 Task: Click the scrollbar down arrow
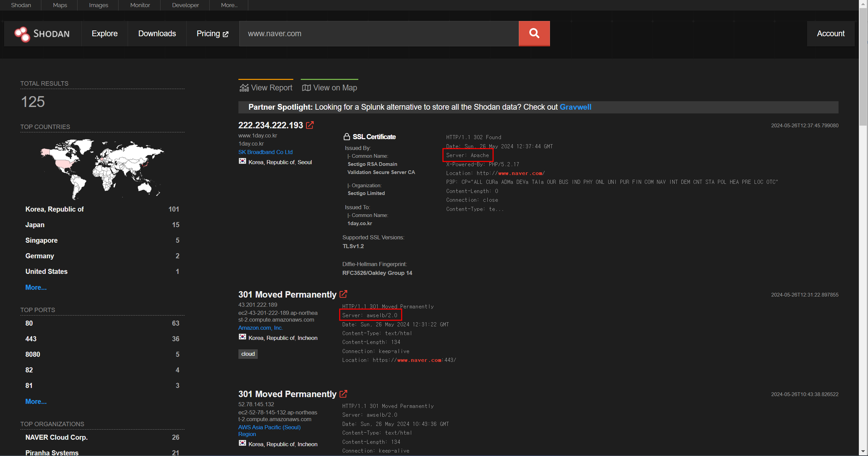[863, 451]
